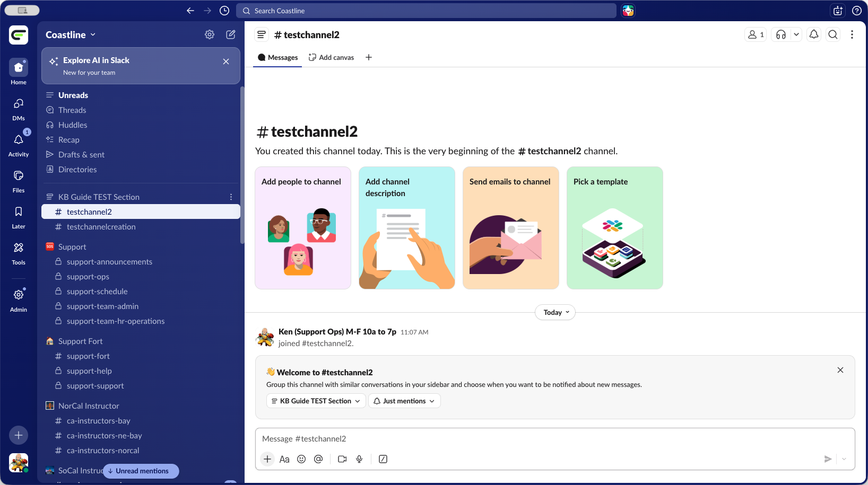Start a huddle with headphones icon

(x=780, y=34)
